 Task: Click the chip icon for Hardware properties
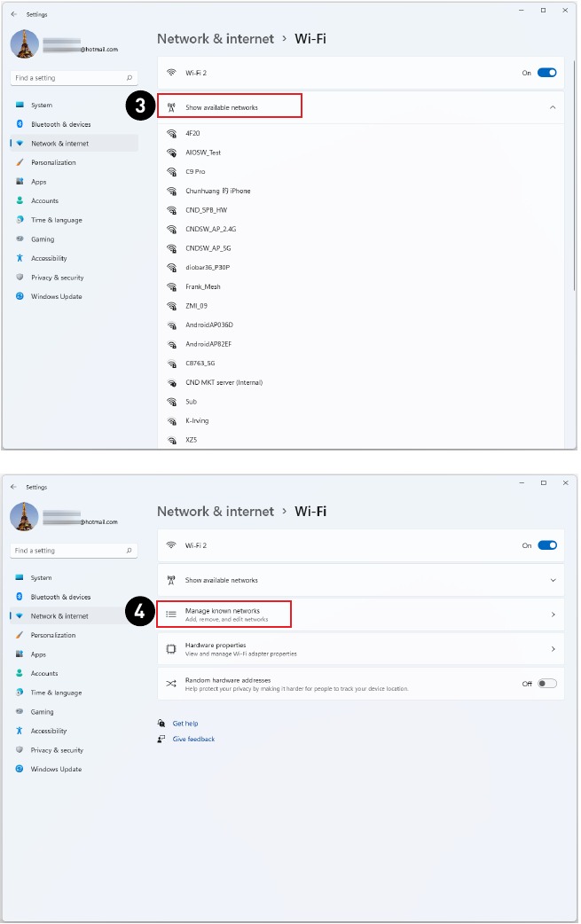[171, 649]
